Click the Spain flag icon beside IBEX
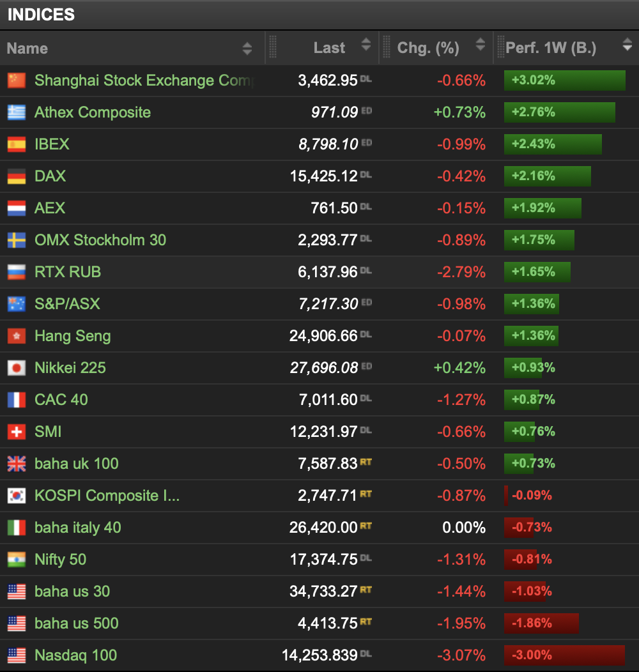The height and width of the screenshot is (672, 639). point(17,144)
